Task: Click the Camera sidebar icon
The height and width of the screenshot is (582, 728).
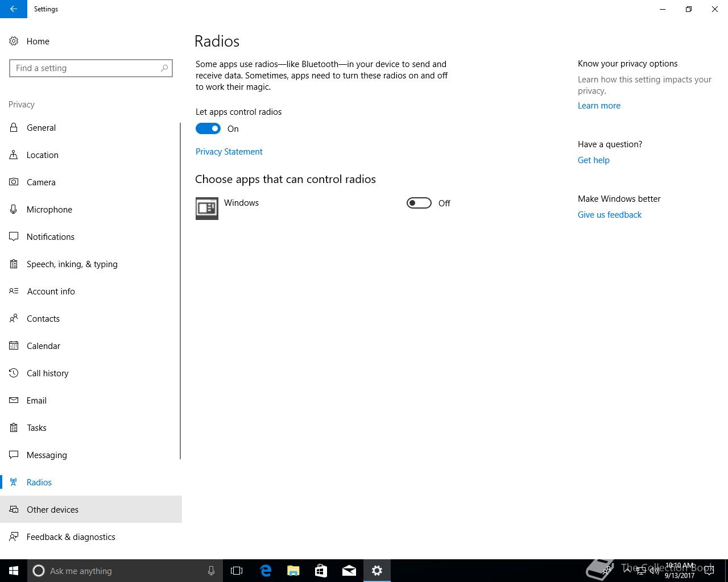Action: pyautogui.click(x=14, y=182)
